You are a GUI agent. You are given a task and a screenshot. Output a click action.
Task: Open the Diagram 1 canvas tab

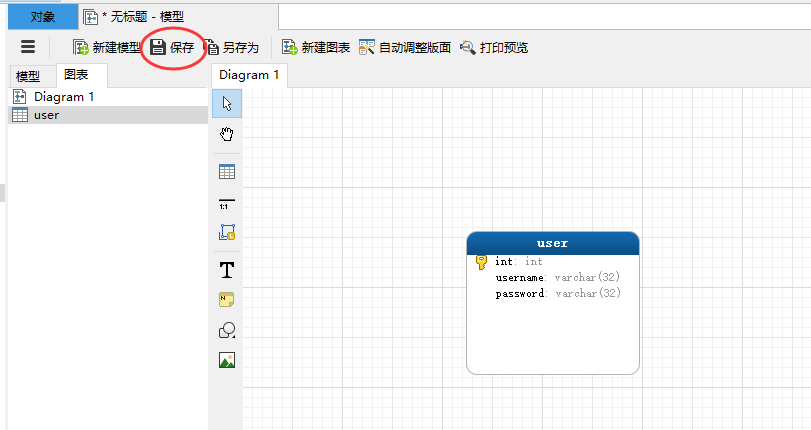(249, 75)
